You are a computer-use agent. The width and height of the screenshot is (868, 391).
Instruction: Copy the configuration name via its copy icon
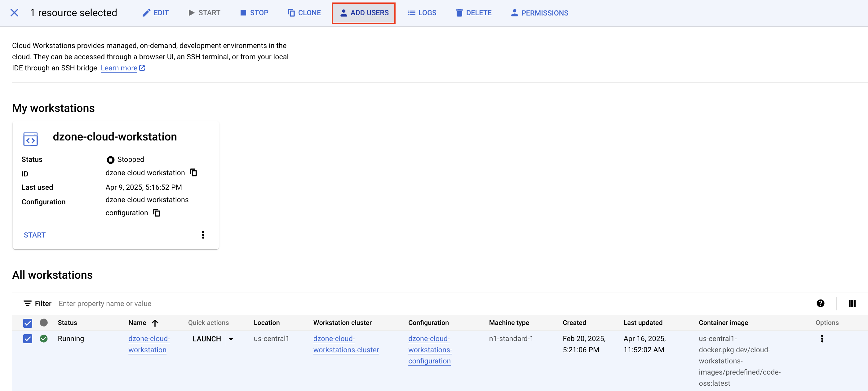click(157, 213)
